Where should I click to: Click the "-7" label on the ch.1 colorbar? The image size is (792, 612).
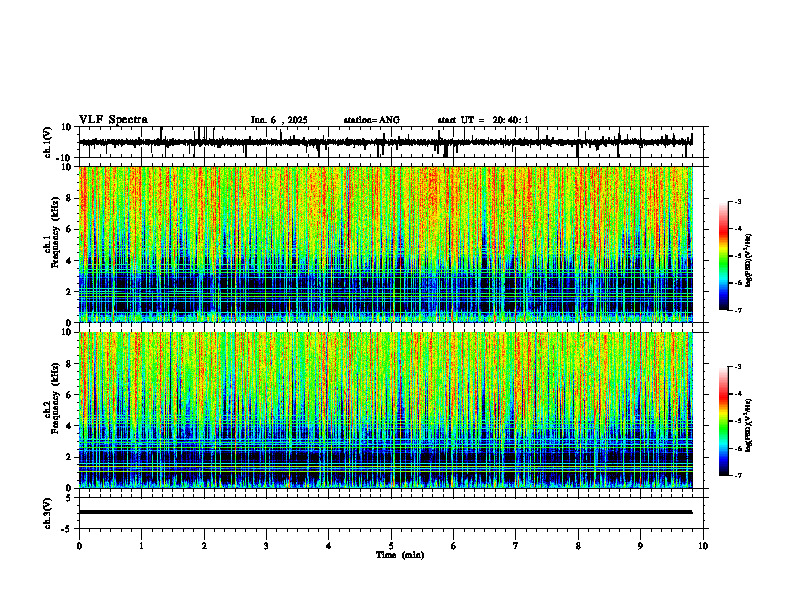point(738,310)
